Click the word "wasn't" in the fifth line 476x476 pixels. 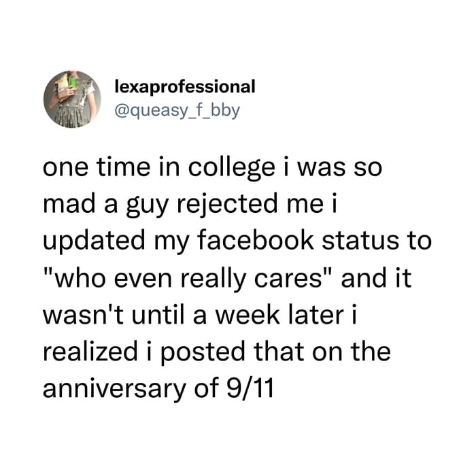click(x=83, y=314)
